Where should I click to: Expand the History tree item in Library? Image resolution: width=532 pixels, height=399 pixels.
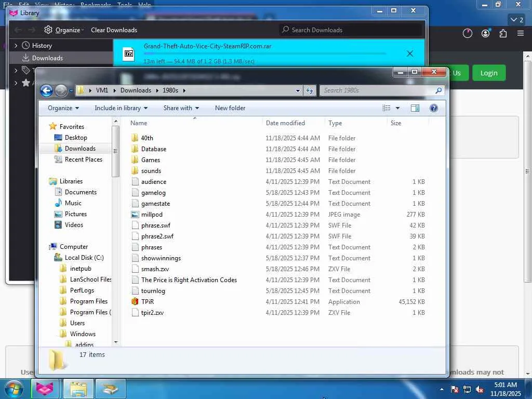click(16, 45)
